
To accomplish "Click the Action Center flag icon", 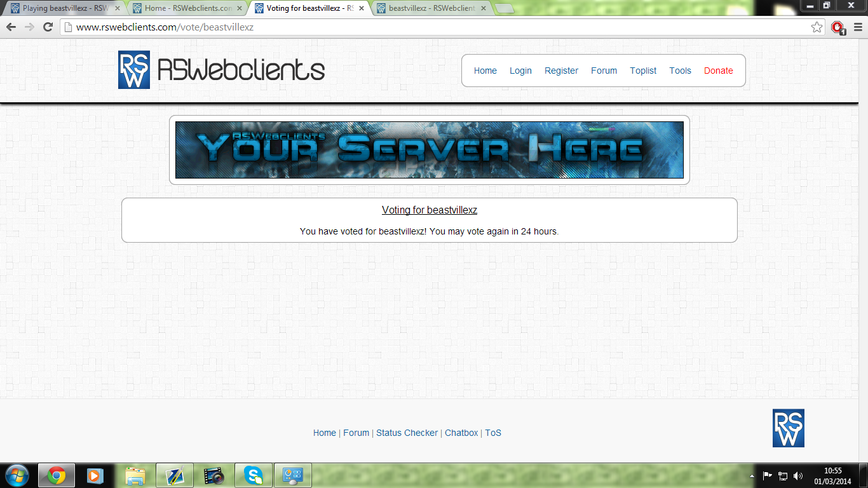I will pyautogui.click(x=767, y=476).
